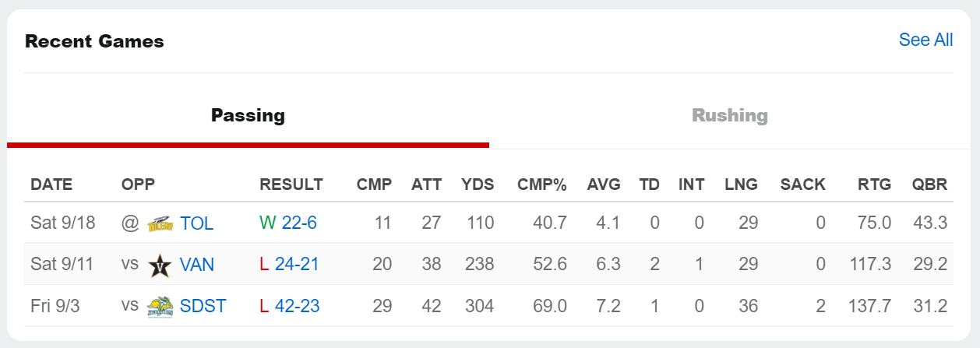Click the South Dakota State logo icon
The height and width of the screenshot is (348, 980).
point(159,306)
